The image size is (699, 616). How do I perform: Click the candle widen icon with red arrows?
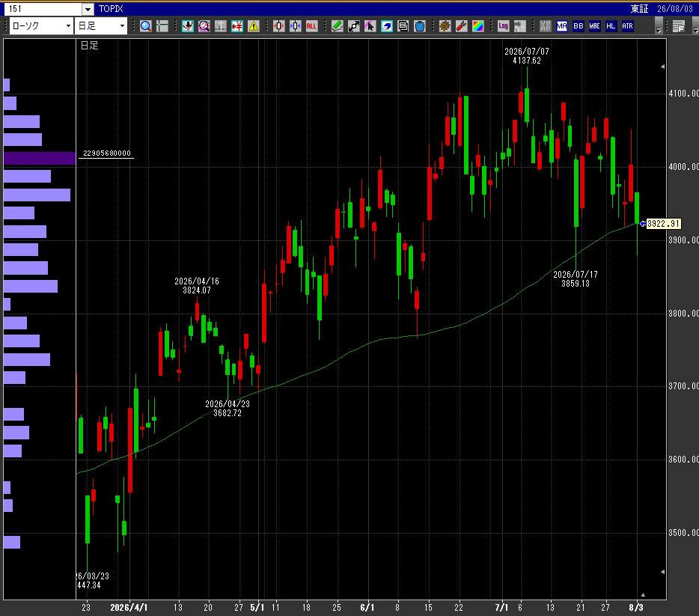(x=279, y=26)
